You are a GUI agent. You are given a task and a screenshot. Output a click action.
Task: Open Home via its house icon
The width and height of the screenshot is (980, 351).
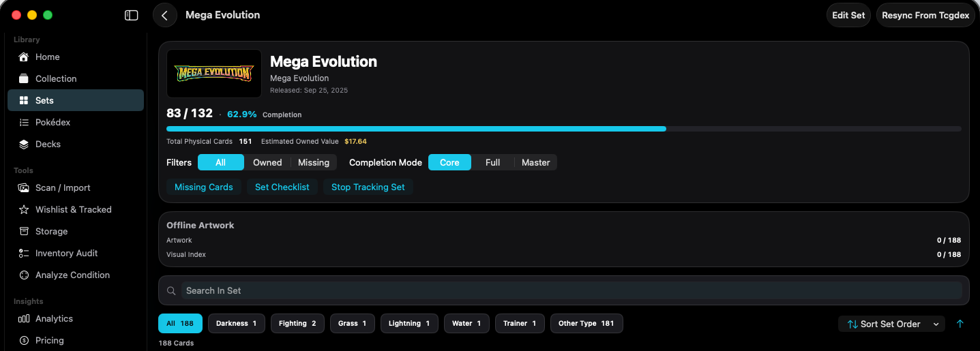(24, 57)
